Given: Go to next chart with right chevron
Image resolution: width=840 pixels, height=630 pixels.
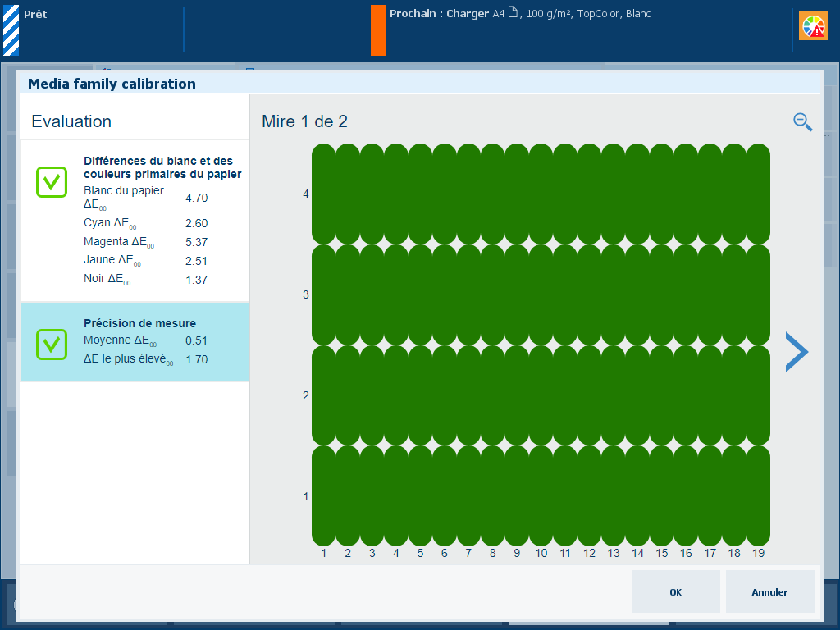Looking at the screenshot, I should click(796, 352).
